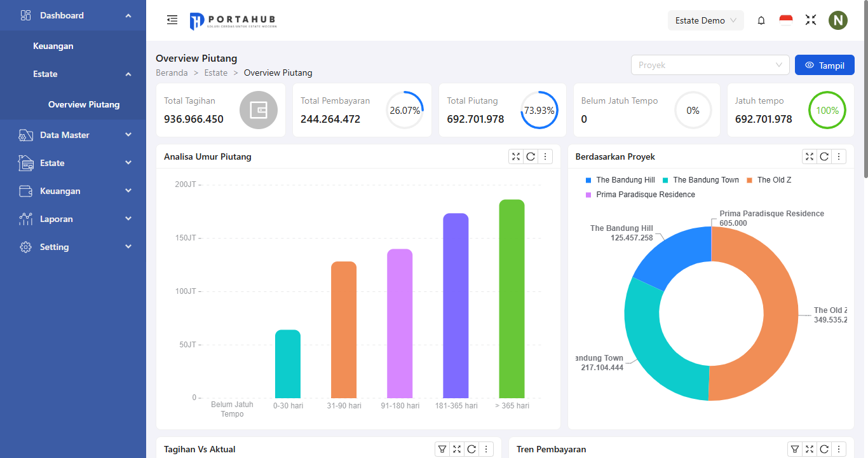
Task: Toggle The Bandung Hill legend series
Action: pyautogui.click(x=620, y=180)
